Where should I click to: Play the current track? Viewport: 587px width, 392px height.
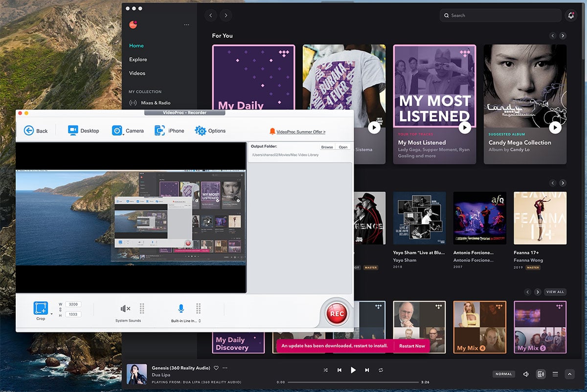(x=353, y=370)
